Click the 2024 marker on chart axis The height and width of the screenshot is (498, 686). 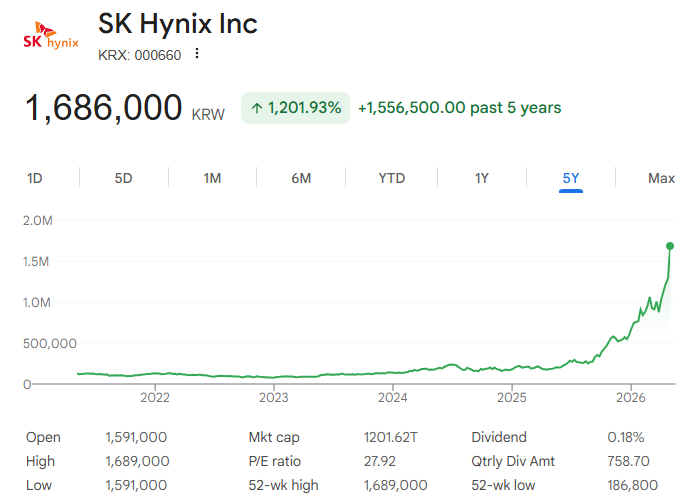(392, 397)
